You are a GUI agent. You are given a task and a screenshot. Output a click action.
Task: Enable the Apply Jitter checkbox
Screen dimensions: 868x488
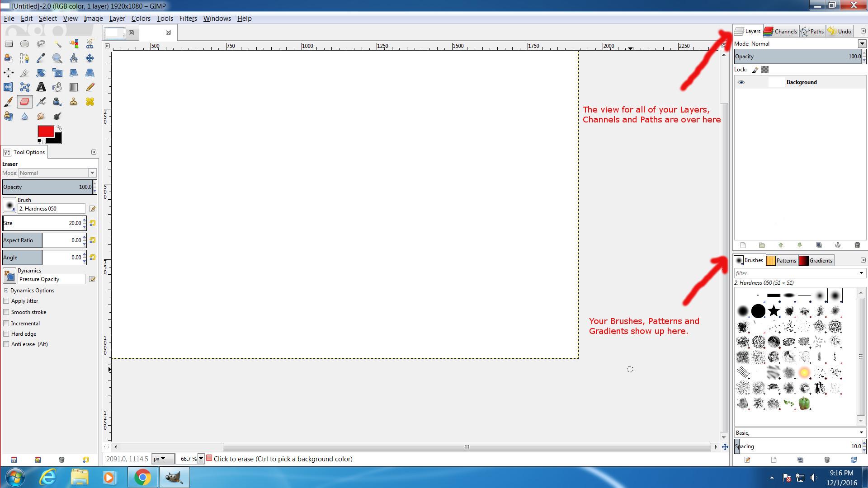[6, 301]
